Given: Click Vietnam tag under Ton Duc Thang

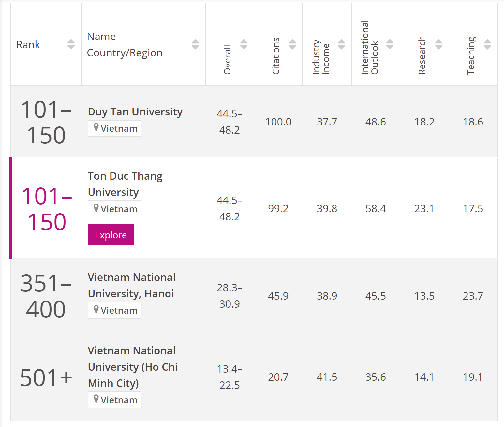Looking at the screenshot, I should (115, 209).
